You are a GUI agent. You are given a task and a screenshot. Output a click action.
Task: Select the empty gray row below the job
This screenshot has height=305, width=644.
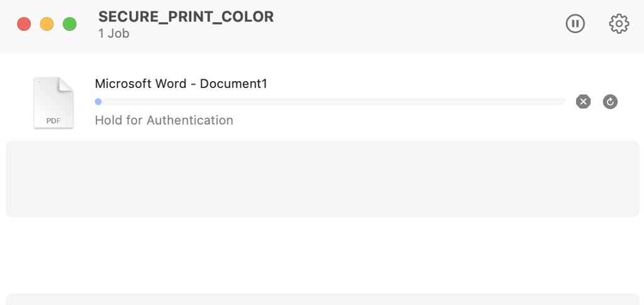tap(322, 179)
